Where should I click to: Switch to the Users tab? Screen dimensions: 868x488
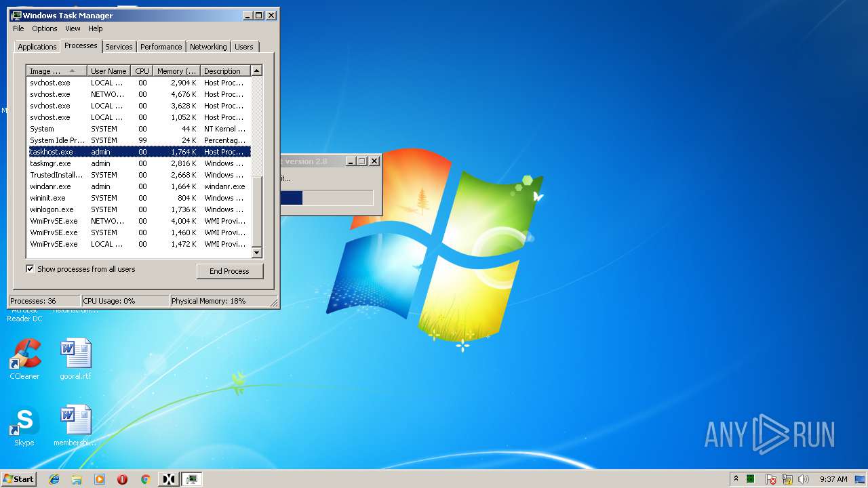(244, 47)
